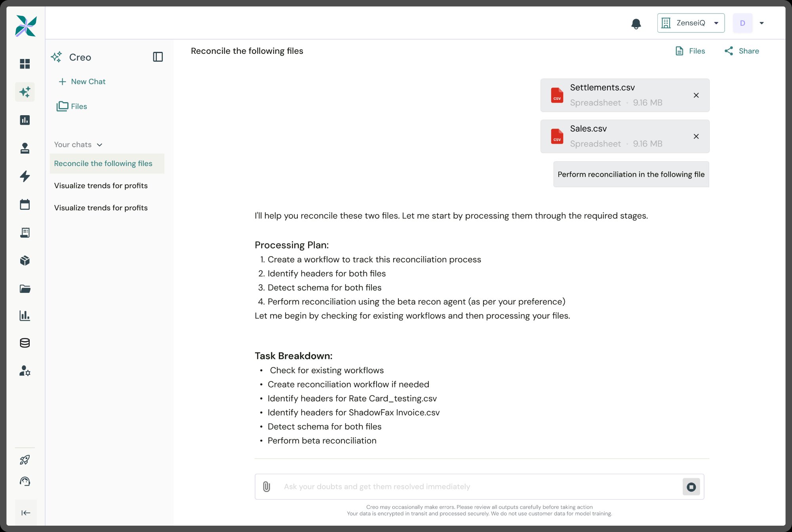This screenshot has width=792, height=532.
Task: Click the paperclip attach file icon
Action: click(x=267, y=486)
